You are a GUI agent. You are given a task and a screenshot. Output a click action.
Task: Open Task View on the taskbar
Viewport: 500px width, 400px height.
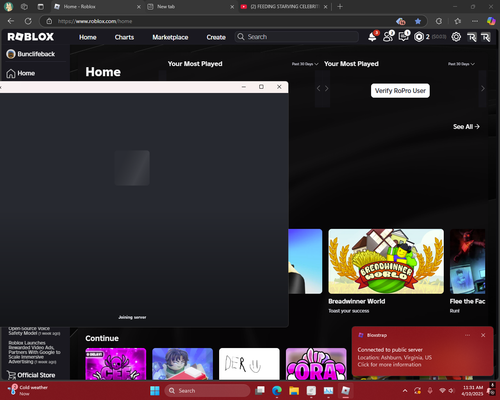point(260,390)
